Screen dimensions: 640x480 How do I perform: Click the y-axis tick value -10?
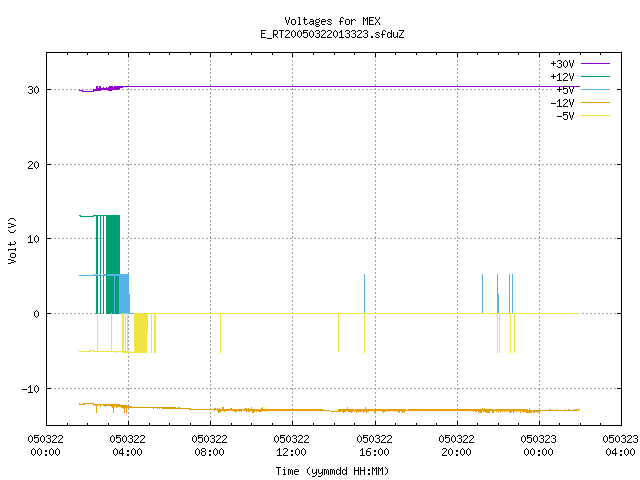(31, 389)
